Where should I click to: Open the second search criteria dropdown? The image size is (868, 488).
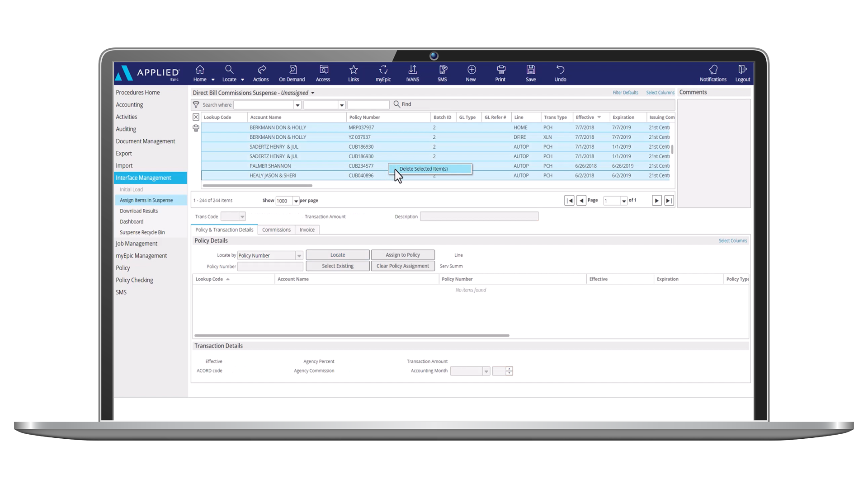[x=341, y=105]
